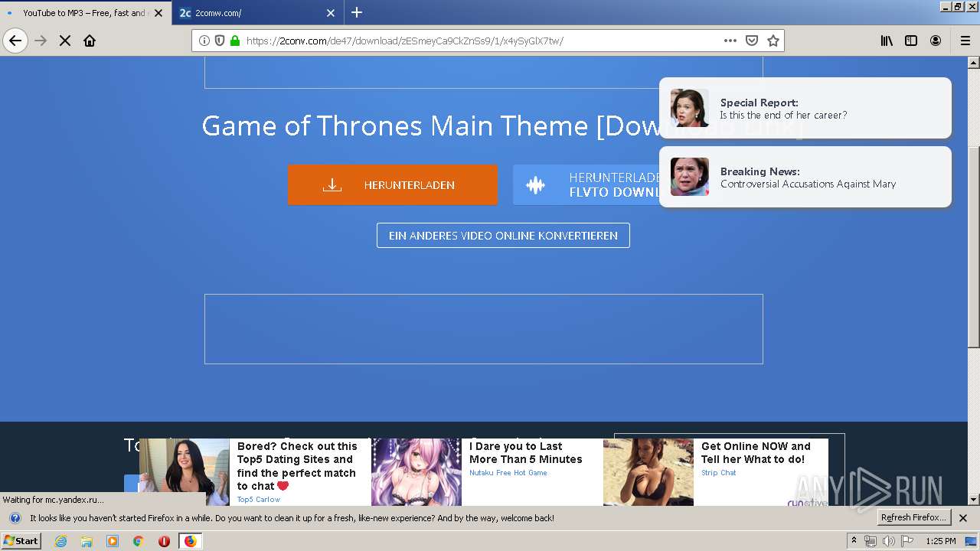Click EIN ANDERES VIDEO ONLINE KONVERTIEREN

pos(503,236)
